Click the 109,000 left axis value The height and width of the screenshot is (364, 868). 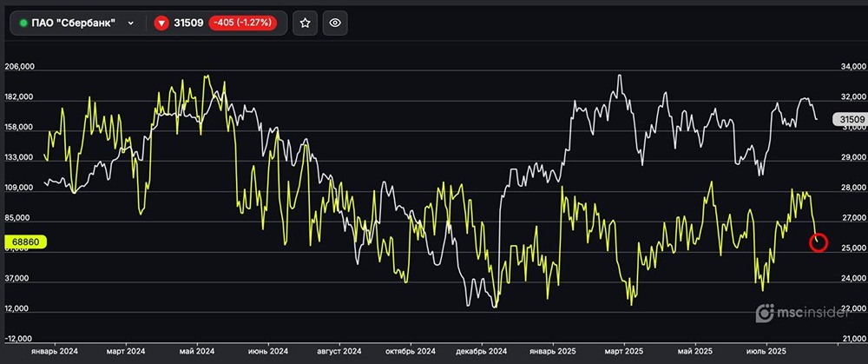point(20,189)
